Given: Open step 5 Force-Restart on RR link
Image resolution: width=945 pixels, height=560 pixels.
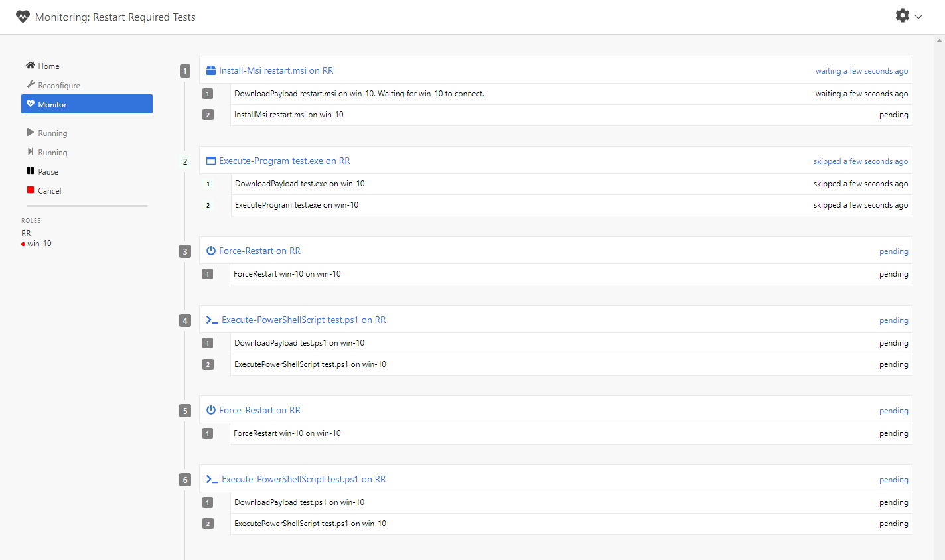Looking at the screenshot, I should click(x=259, y=410).
